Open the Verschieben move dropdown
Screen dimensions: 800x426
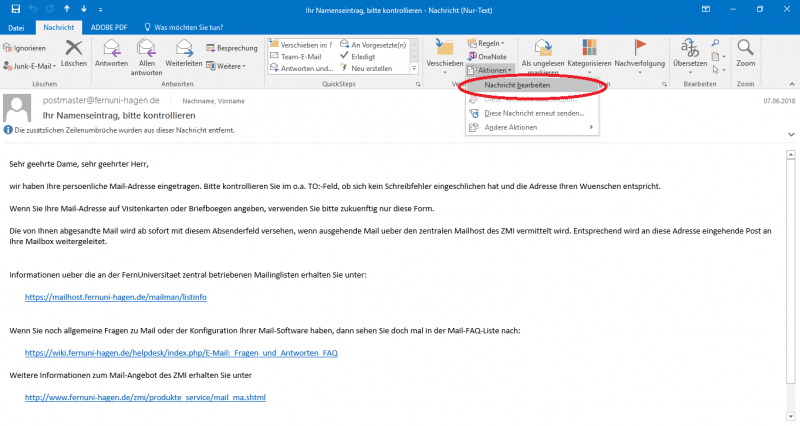444,57
